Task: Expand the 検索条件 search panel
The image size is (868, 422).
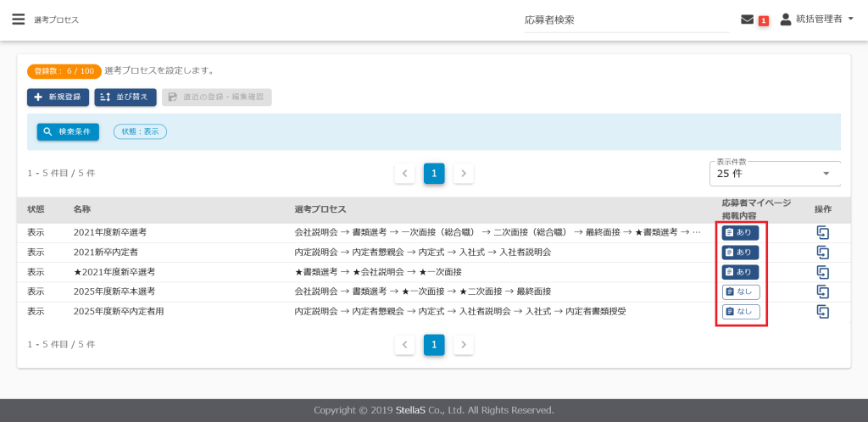Action: 68,131
